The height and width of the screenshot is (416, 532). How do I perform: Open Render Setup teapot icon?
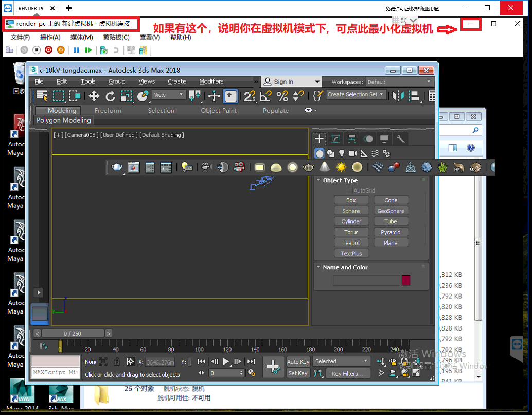[x=117, y=167]
